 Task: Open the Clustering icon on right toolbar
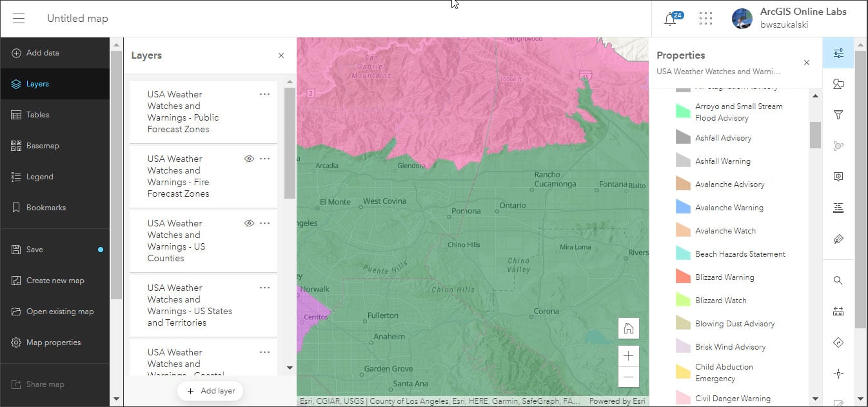[x=838, y=146]
